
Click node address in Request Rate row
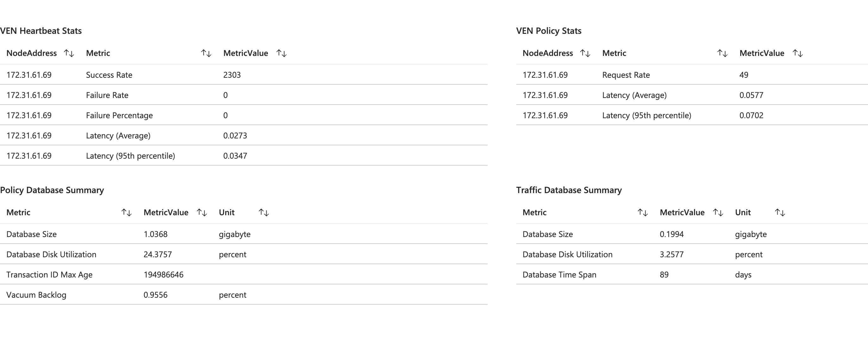click(x=545, y=75)
